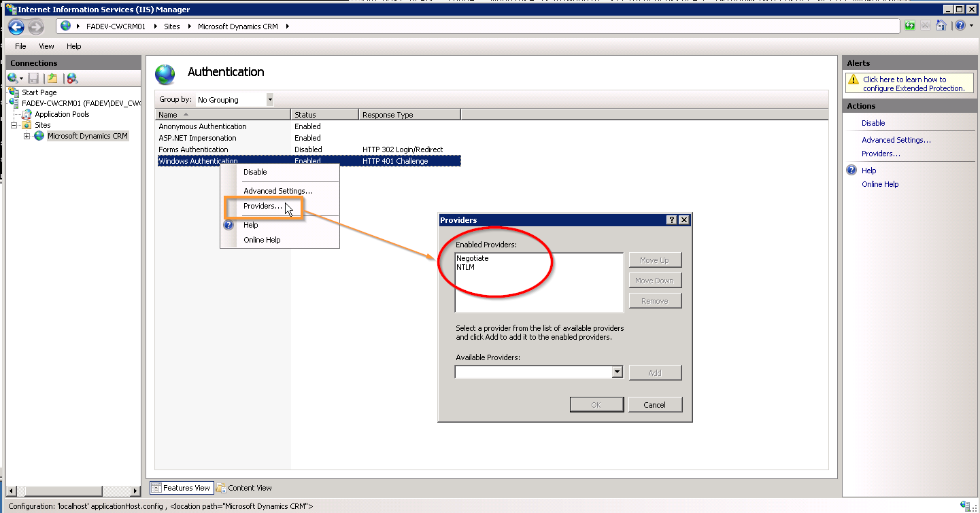Click Move Down button in Providers

point(655,281)
